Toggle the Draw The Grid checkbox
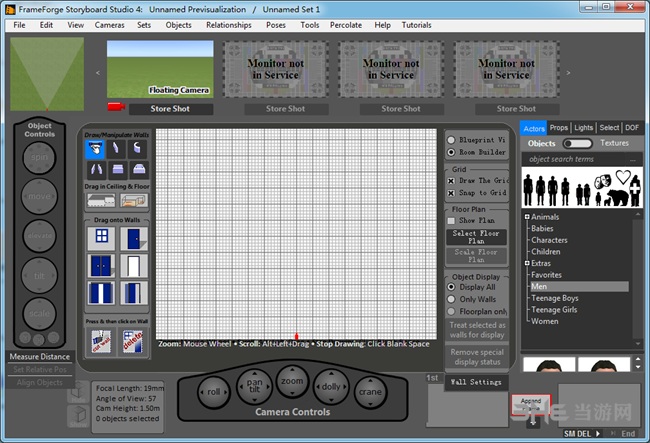This screenshot has height=443, width=650. coord(451,181)
